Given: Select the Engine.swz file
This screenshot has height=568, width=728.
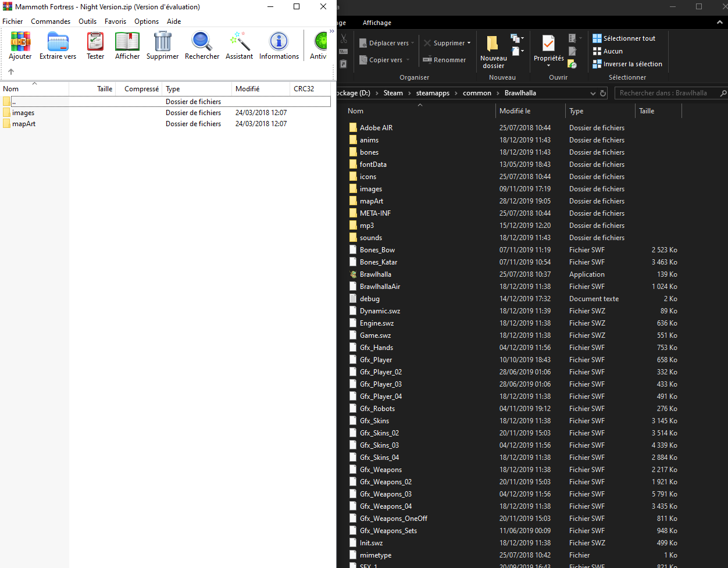Looking at the screenshot, I should 376,323.
